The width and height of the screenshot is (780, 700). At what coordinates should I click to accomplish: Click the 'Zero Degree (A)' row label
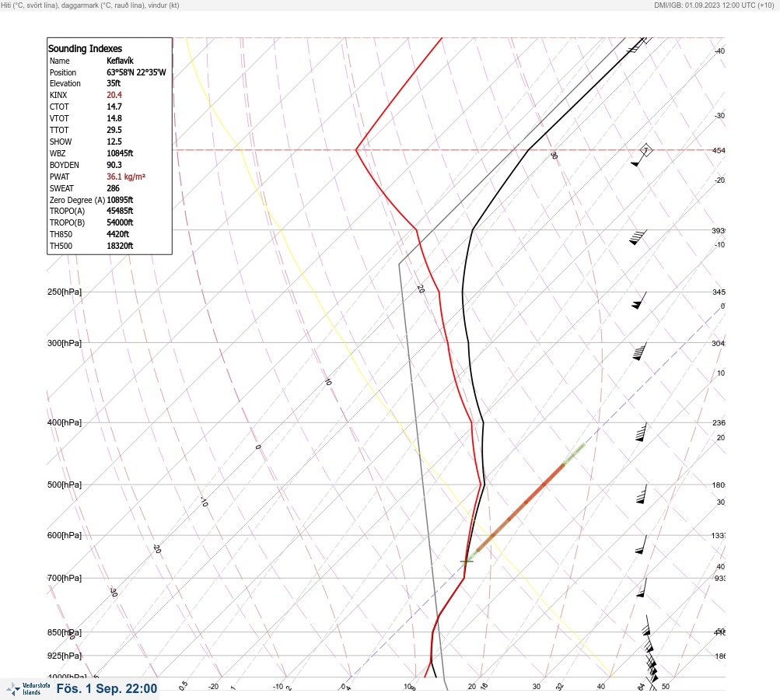[x=77, y=200]
